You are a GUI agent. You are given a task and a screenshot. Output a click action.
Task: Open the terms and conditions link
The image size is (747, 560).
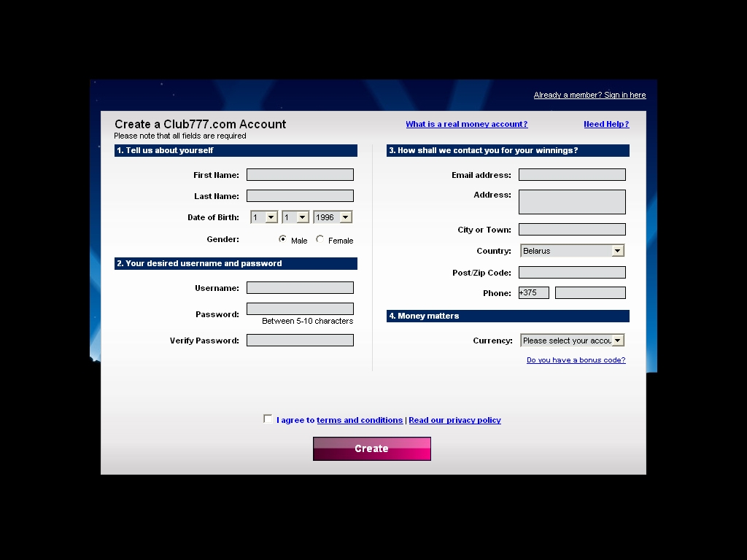coord(359,421)
